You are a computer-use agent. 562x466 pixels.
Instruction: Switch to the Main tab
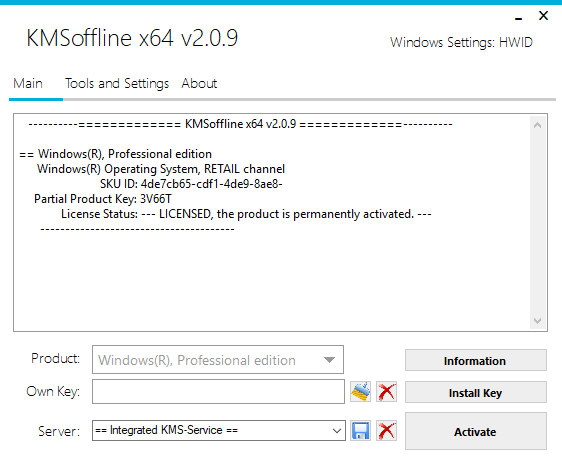coord(28,84)
